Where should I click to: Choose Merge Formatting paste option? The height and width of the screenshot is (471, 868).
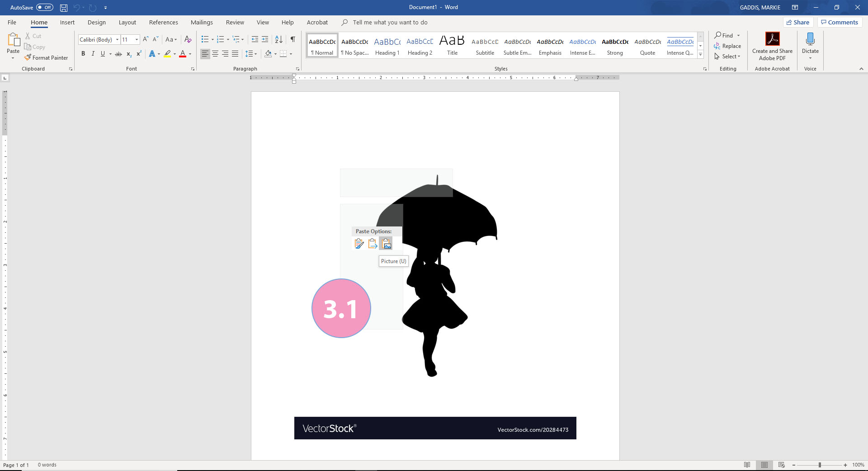click(373, 244)
